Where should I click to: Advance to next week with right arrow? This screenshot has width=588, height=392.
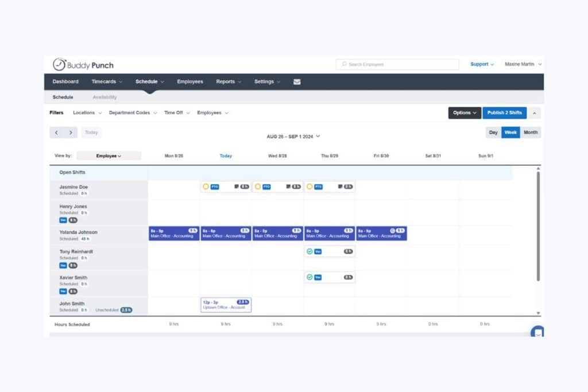(71, 133)
